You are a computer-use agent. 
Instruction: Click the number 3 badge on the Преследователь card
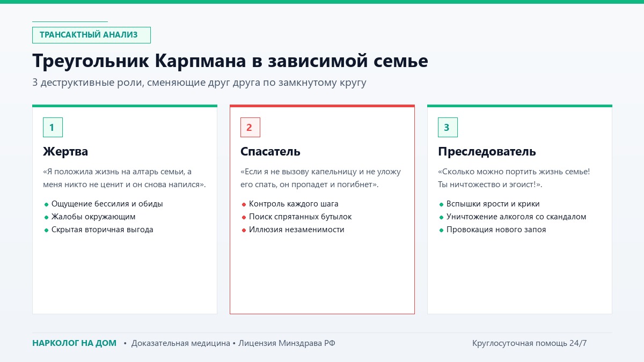click(448, 127)
